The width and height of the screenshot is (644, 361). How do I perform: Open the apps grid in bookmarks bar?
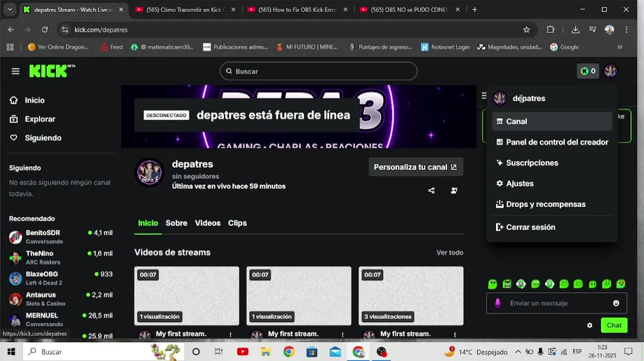(x=10, y=47)
